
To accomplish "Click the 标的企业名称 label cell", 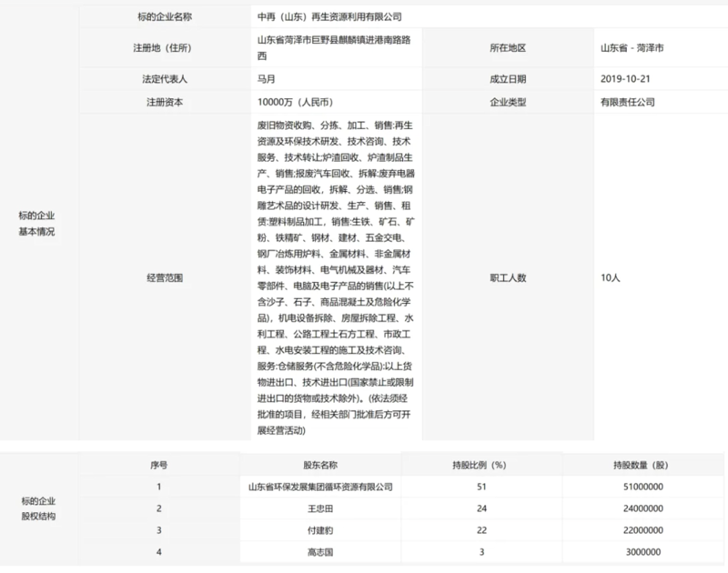I will (x=165, y=16).
